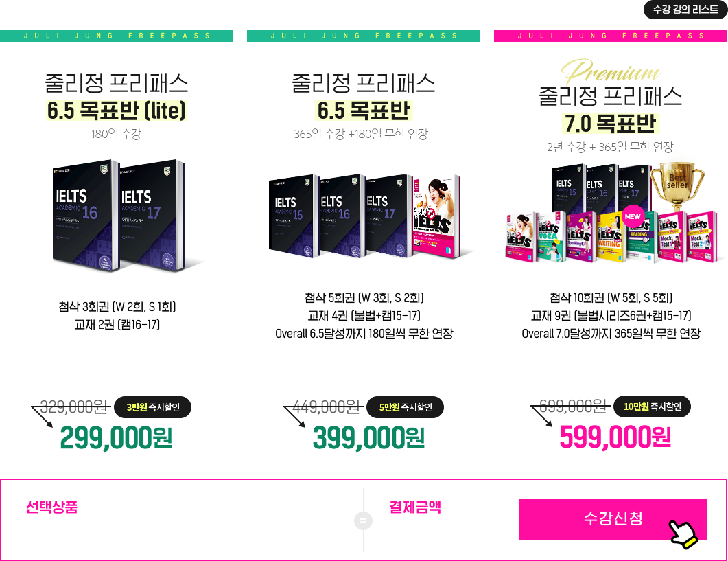Image resolution: width=728 pixels, height=561 pixels.
Task: Click the 3만원 즉시할인 discount badge
Action: [153, 407]
